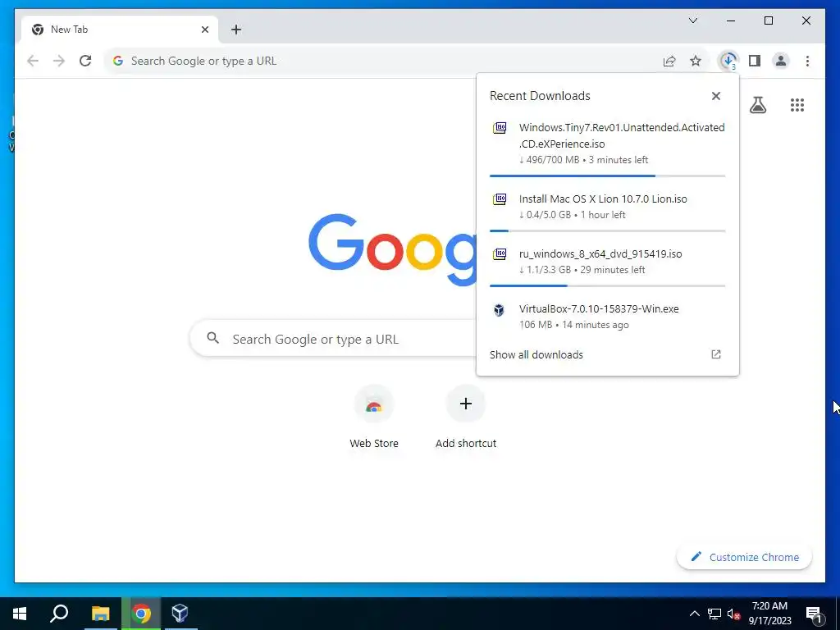Screen dimensions: 840x630
Task: Click the magnifier icon in Google search box
Action: point(212,338)
